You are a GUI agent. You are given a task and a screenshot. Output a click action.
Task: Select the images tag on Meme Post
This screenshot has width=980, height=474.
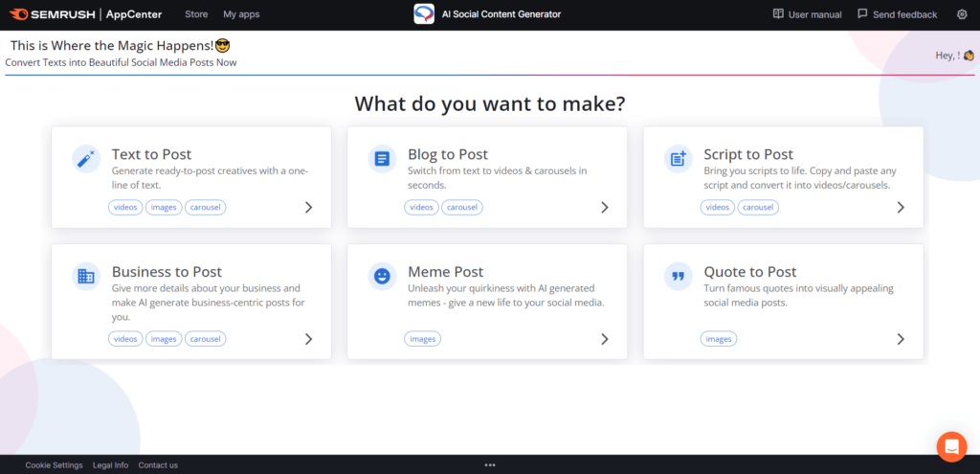tap(422, 339)
